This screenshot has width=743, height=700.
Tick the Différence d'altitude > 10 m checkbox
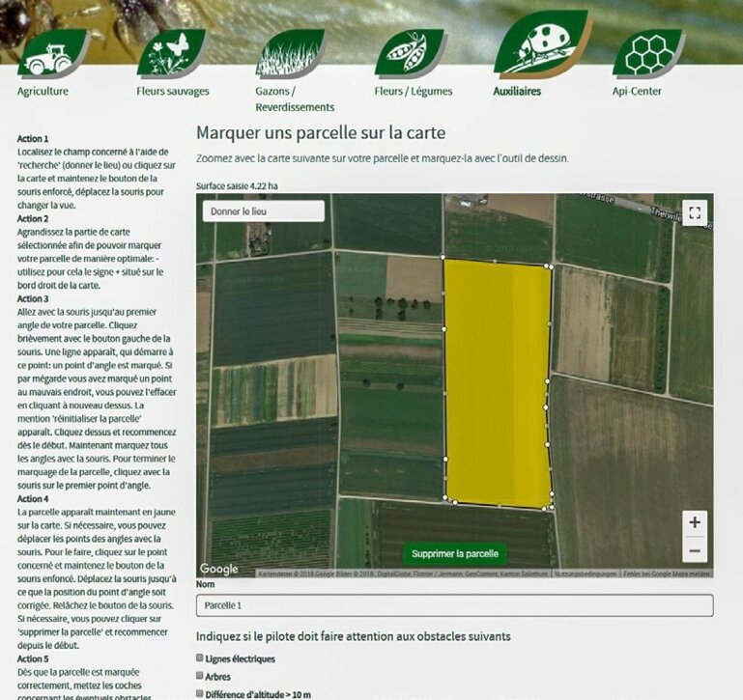pyautogui.click(x=200, y=693)
